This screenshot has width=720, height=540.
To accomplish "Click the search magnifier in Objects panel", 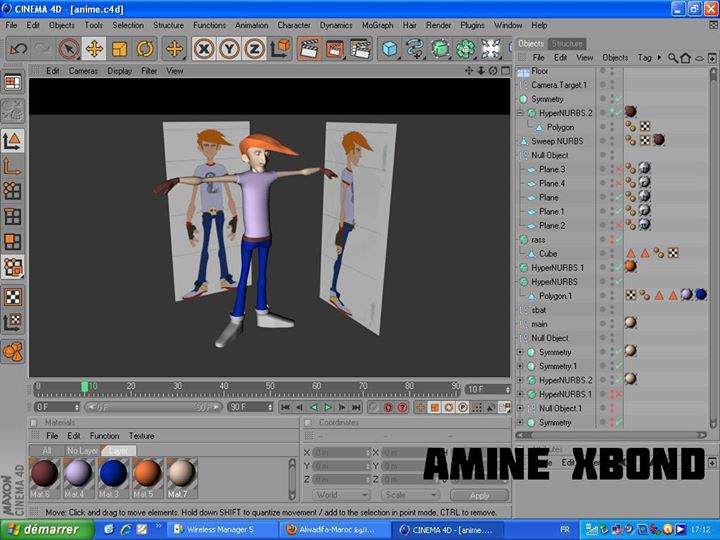I will pyautogui.click(x=672, y=58).
